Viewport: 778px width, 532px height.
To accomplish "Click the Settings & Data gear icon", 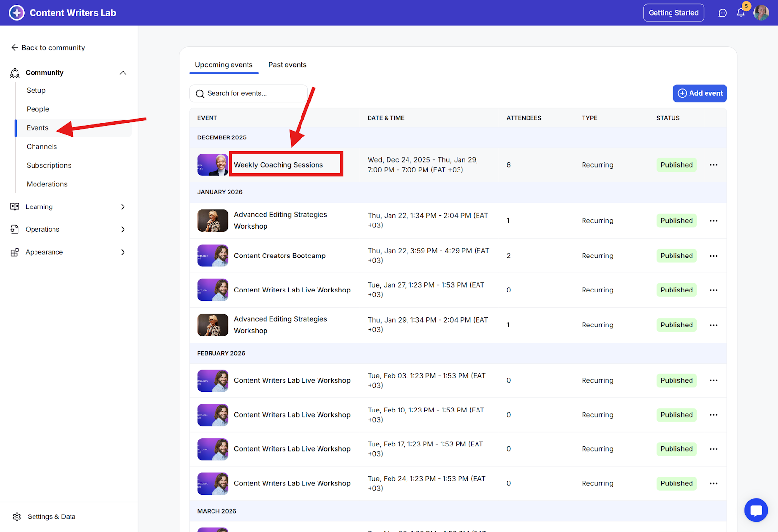I will pos(17,516).
